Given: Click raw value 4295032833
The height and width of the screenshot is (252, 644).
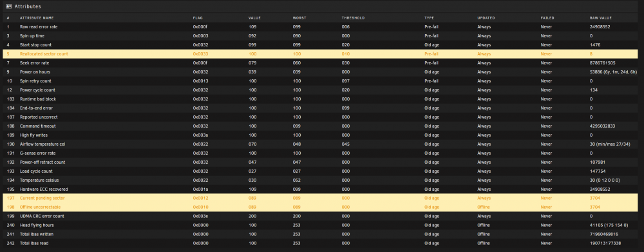Looking at the screenshot, I should (603, 126).
